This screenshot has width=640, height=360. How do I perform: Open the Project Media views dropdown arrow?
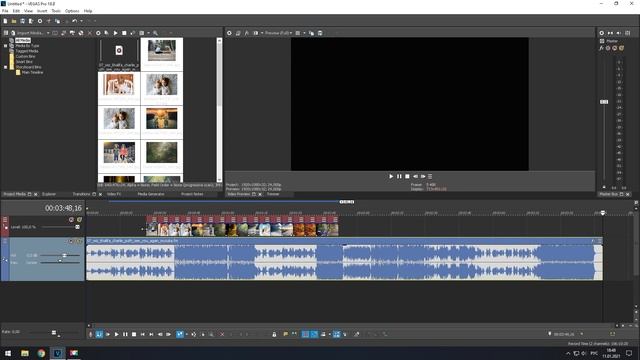point(148,33)
